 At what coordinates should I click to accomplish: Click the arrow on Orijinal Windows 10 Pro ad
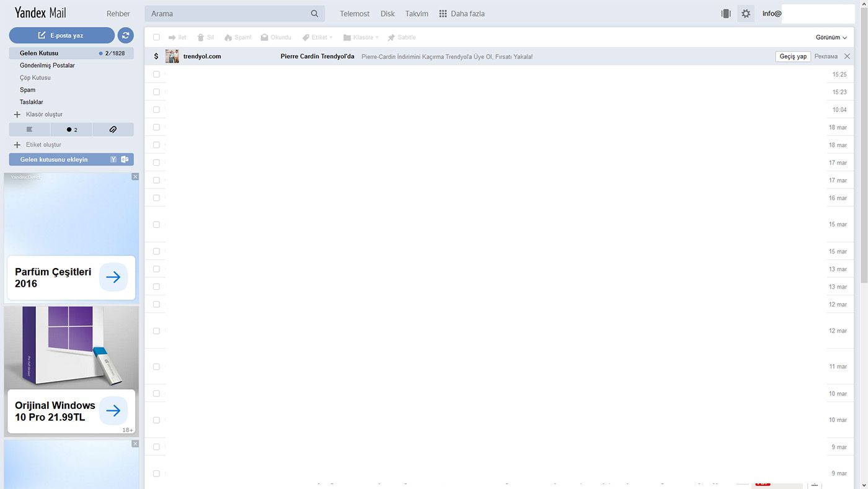pyautogui.click(x=113, y=411)
